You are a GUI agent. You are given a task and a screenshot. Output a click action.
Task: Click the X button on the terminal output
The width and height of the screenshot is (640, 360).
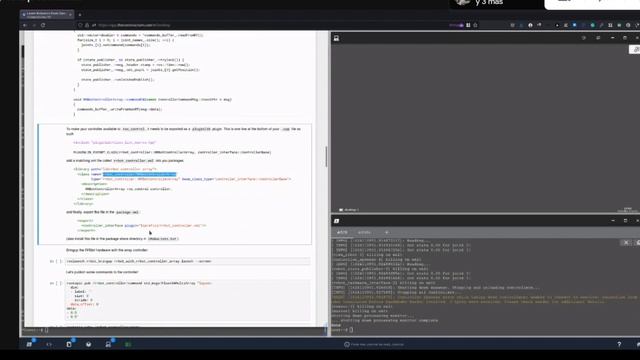pos(626,242)
